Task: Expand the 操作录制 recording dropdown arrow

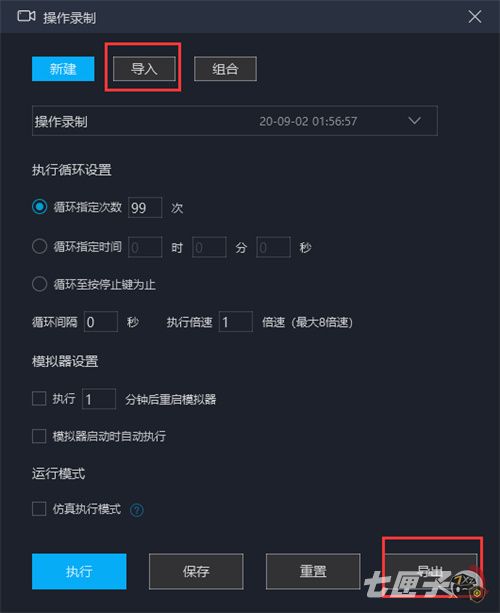Action: (x=414, y=120)
